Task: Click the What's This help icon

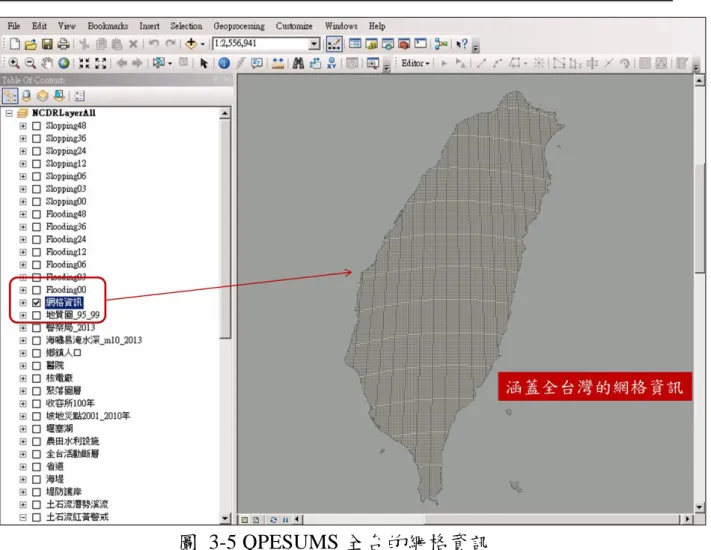Action: point(462,44)
